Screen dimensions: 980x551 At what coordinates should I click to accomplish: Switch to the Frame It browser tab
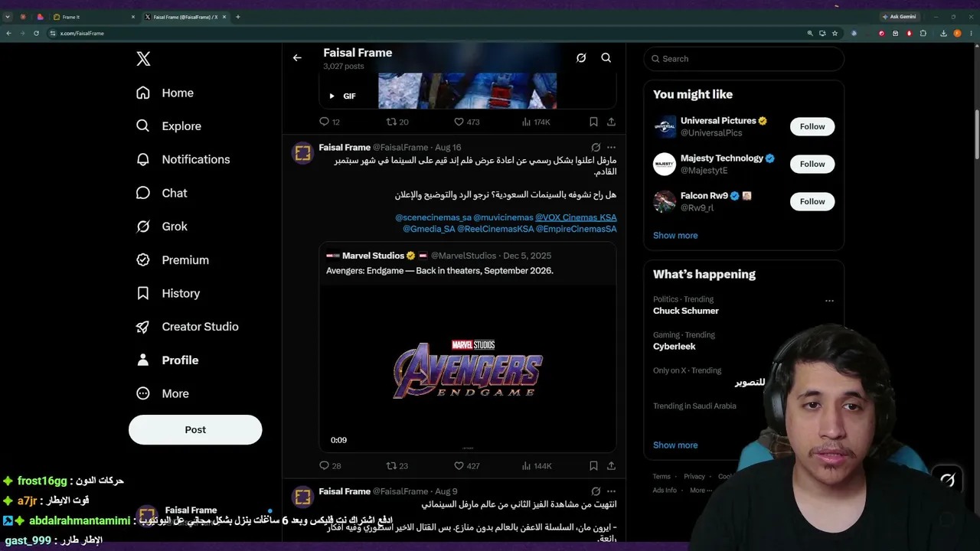93,17
